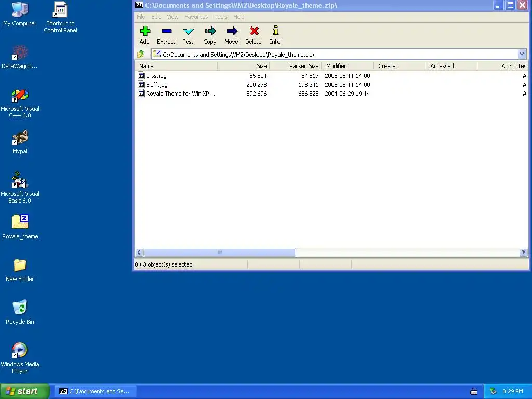Click the 7-Zip taskbar button
This screenshot has height=399, width=532.
click(95, 391)
